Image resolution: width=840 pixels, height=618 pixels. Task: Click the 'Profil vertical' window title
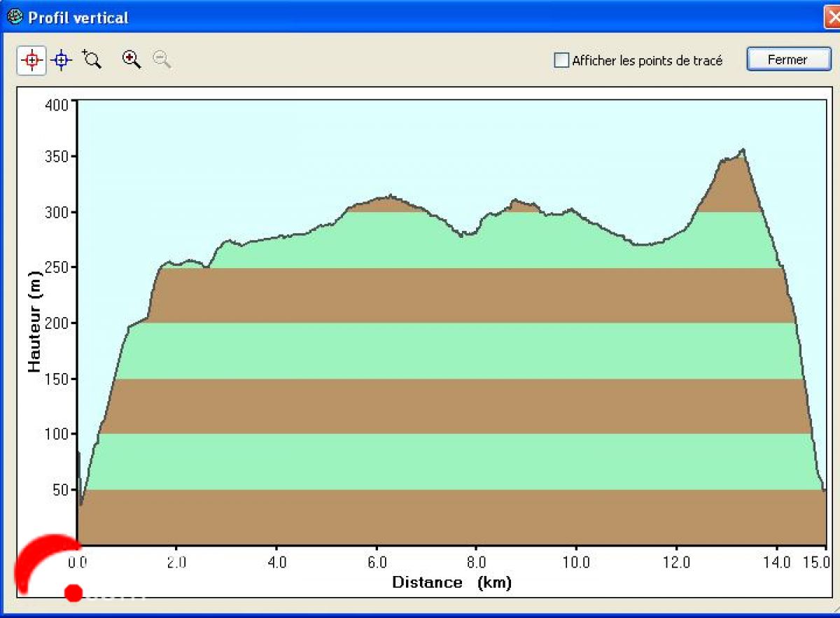click(78, 17)
